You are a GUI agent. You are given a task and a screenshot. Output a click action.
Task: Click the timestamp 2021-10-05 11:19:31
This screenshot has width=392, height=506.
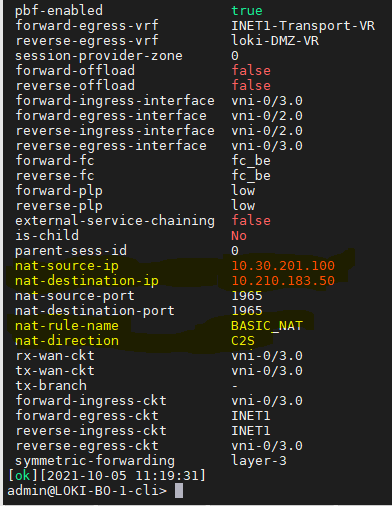[x=122, y=476]
